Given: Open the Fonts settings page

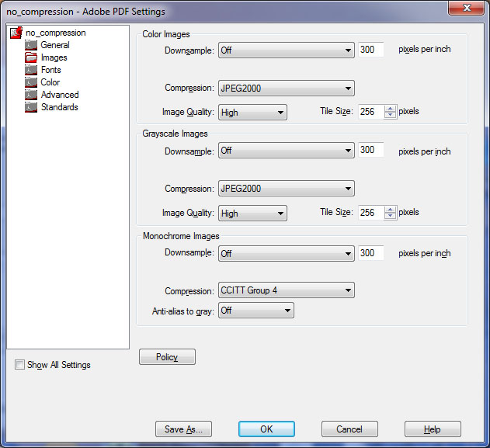Looking at the screenshot, I should click(51, 70).
